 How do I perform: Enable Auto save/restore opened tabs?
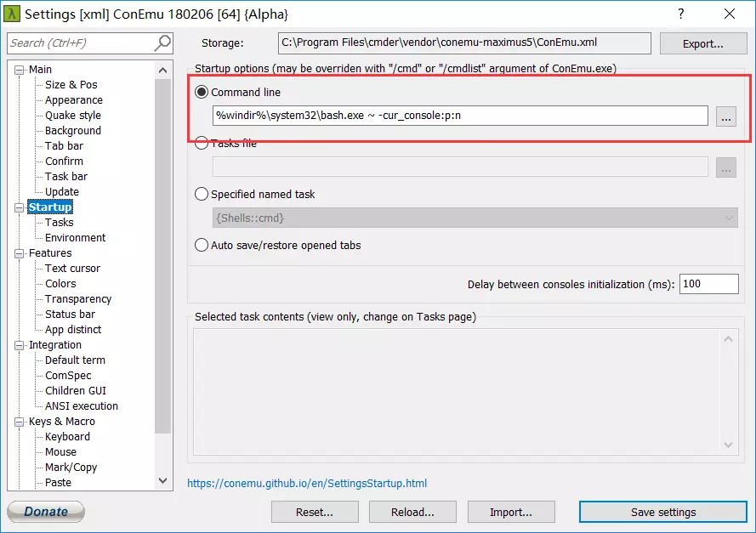coord(202,246)
